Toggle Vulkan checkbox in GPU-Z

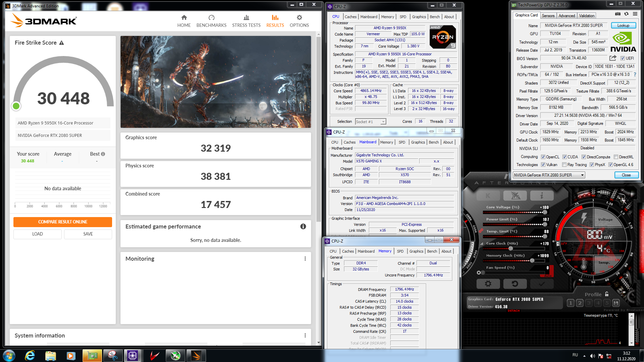(543, 165)
